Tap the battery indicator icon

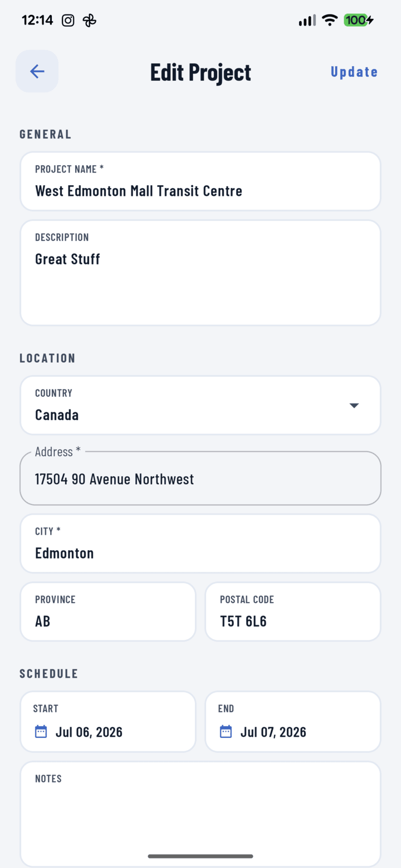click(x=359, y=21)
